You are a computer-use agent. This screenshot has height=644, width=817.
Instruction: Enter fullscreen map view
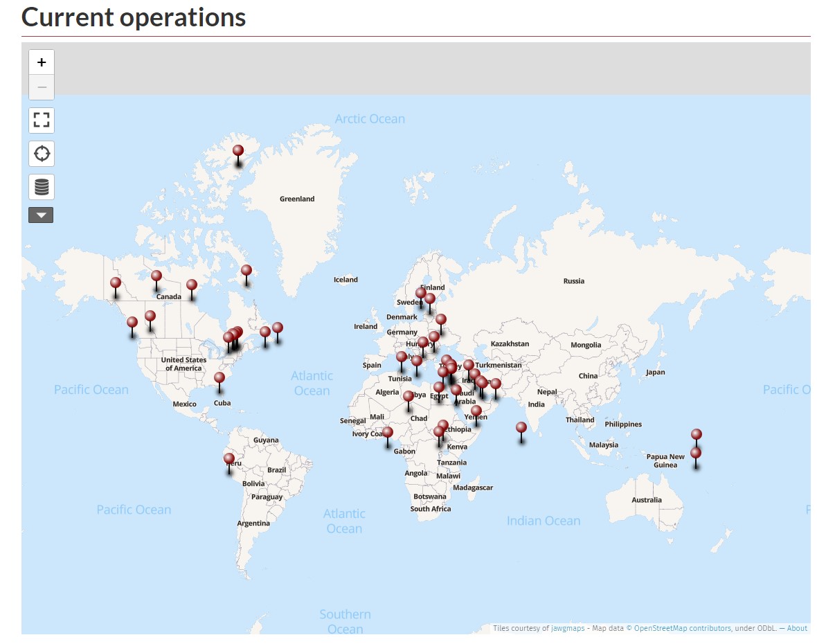click(42, 120)
